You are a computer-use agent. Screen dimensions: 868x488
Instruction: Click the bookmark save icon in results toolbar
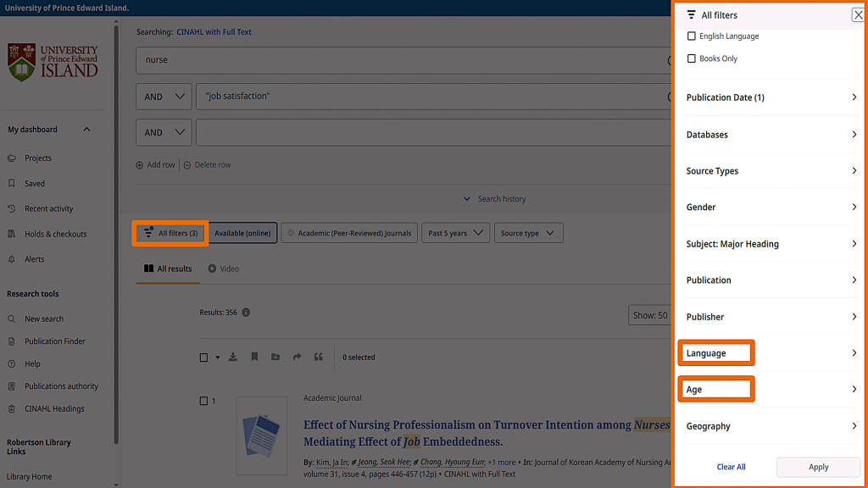[x=254, y=358]
